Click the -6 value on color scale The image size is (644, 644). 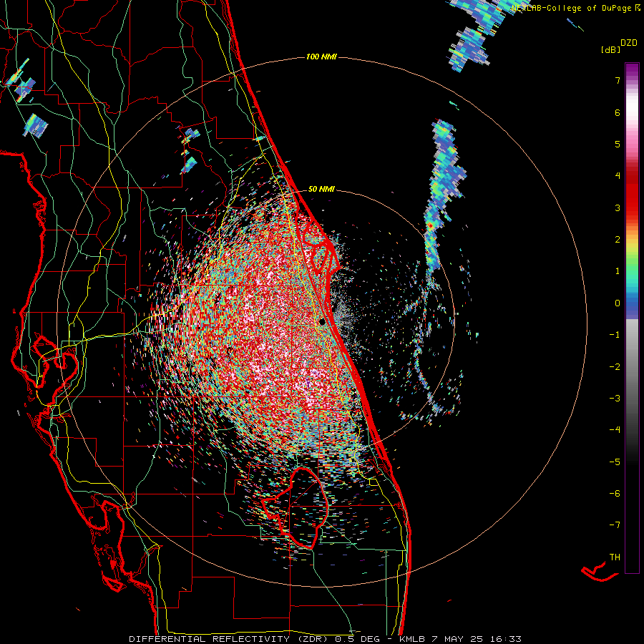tap(615, 494)
